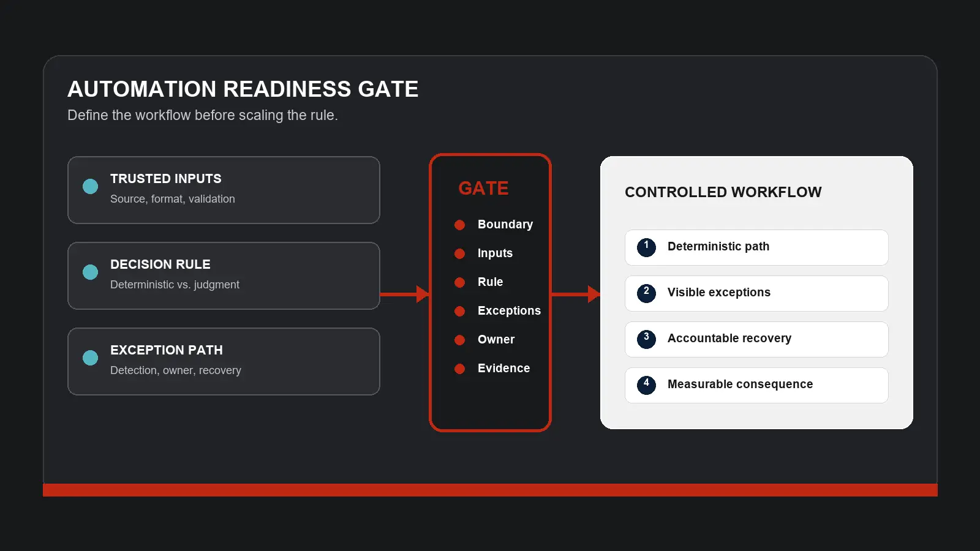This screenshot has width=980, height=551.
Task: Click the teal dot beside Exception Path
Action: pos(90,358)
